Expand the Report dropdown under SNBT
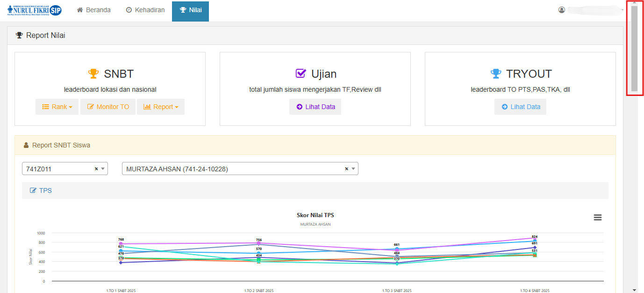 (160, 107)
